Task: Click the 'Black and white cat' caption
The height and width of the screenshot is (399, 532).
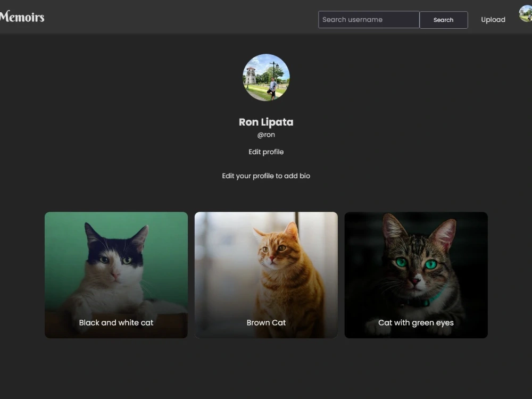Action: click(116, 323)
